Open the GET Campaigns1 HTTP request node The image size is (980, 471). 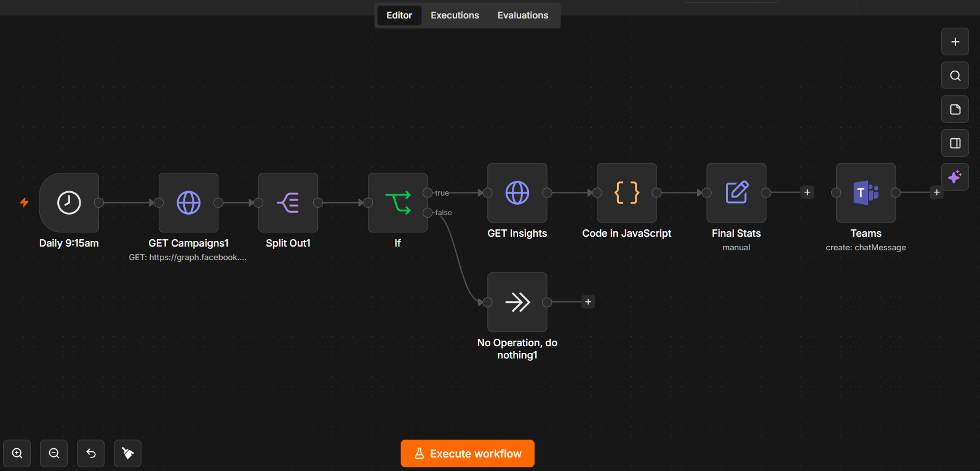(188, 202)
